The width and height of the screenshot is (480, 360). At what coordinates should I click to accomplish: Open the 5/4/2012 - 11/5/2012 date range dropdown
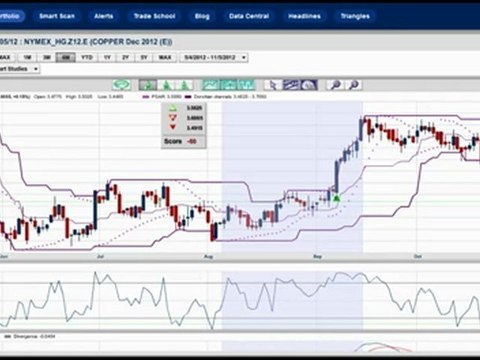pyautogui.click(x=214, y=58)
